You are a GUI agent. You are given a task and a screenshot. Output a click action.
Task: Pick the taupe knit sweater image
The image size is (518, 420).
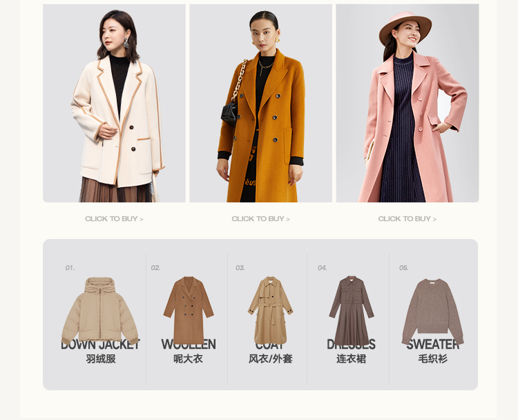coord(432,312)
